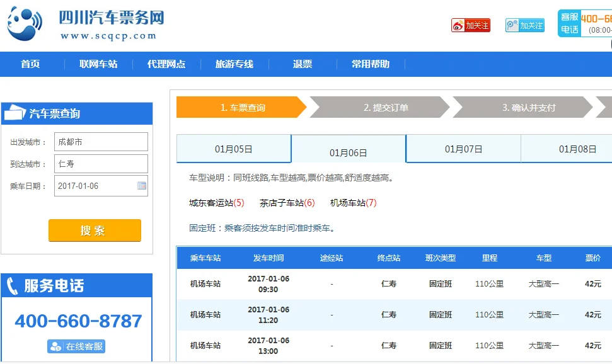Click the panda logo of scqcp.com
Viewport: 612px width, 364px height.
click(23, 24)
